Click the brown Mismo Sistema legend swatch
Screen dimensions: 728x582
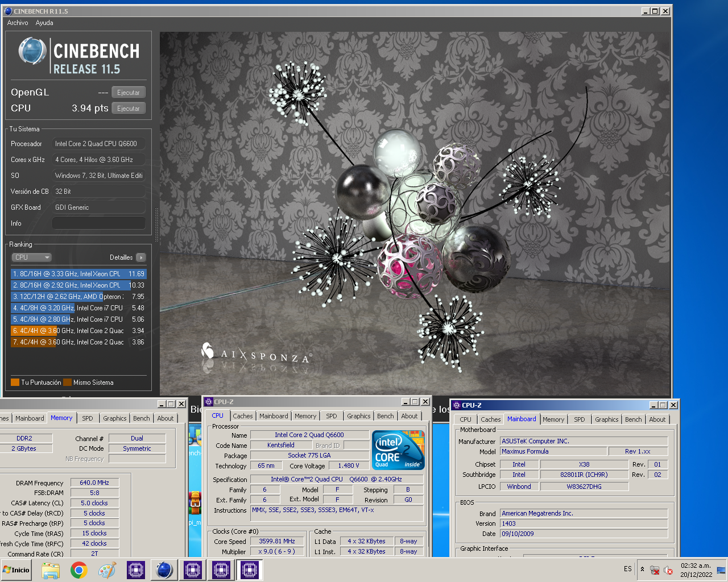(x=68, y=383)
